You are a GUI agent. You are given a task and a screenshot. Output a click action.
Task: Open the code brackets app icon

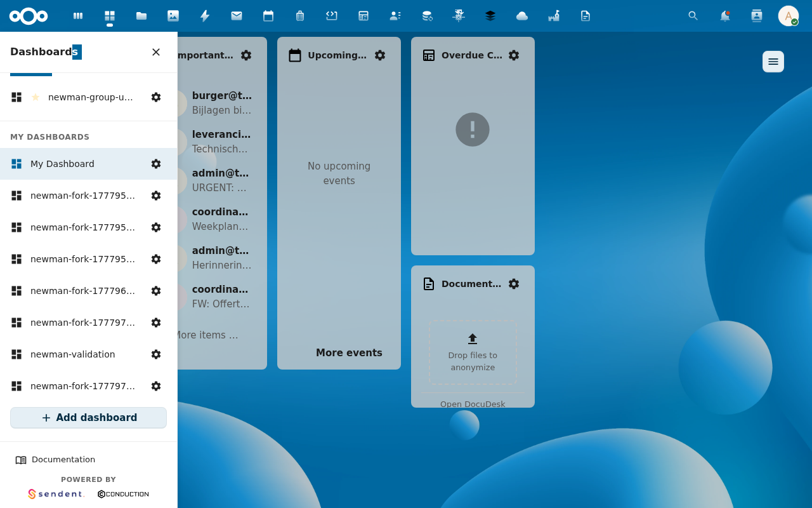(332, 16)
